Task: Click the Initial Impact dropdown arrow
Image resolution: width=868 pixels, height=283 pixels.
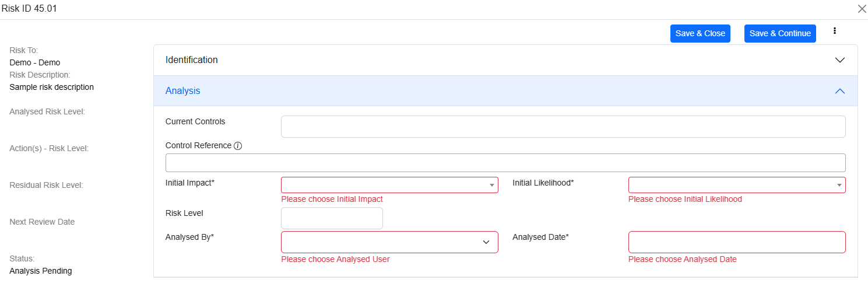Action: pos(491,186)
